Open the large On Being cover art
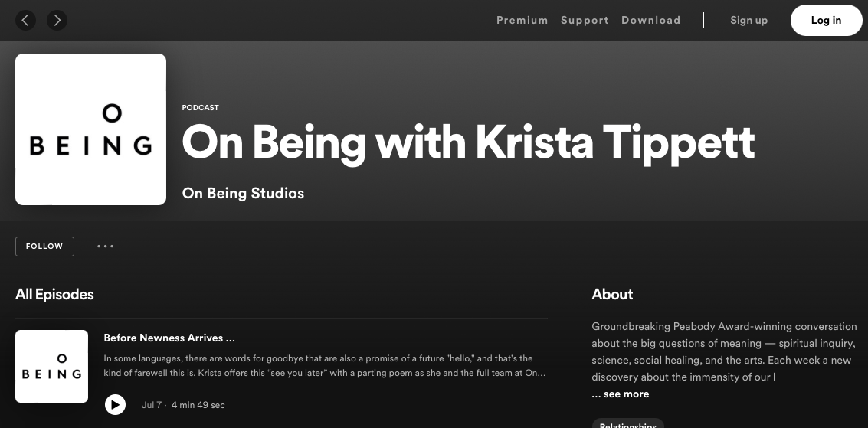This screenshot has width=868, height=428. 91,129
